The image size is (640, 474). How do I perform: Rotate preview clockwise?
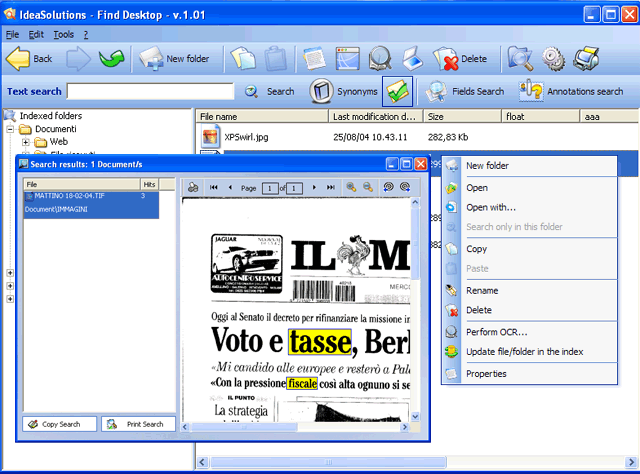click(405, 187)
